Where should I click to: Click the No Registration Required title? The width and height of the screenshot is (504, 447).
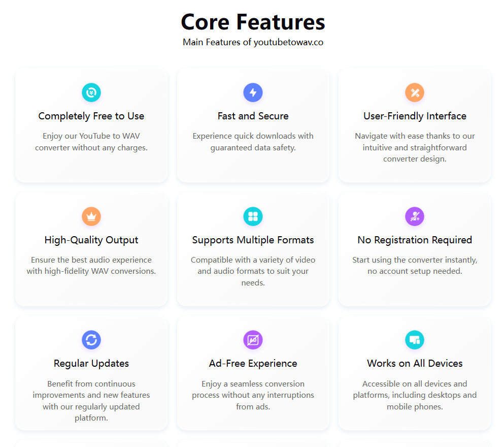[415, 240]
